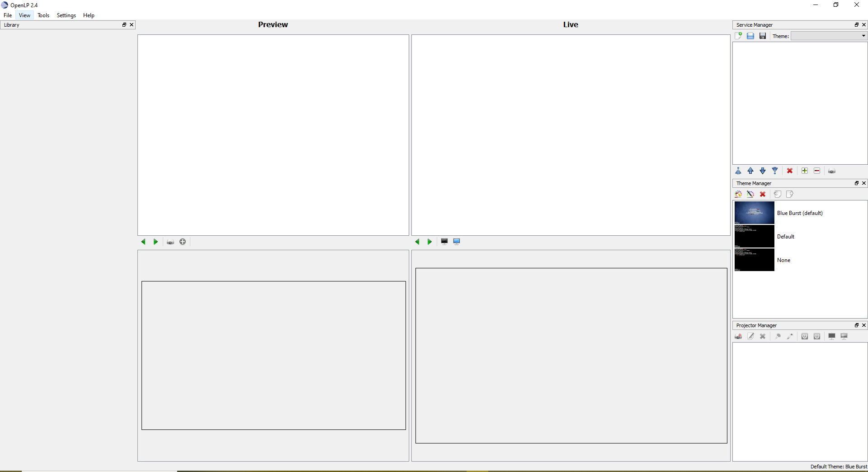
Task: Select the None theme entry
Action: (x=783, y=260)
